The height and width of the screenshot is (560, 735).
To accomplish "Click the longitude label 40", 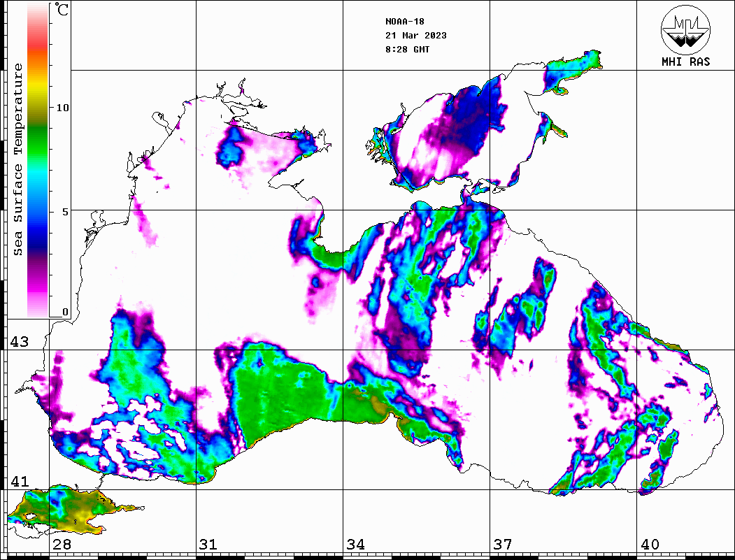I will [650, 544].
